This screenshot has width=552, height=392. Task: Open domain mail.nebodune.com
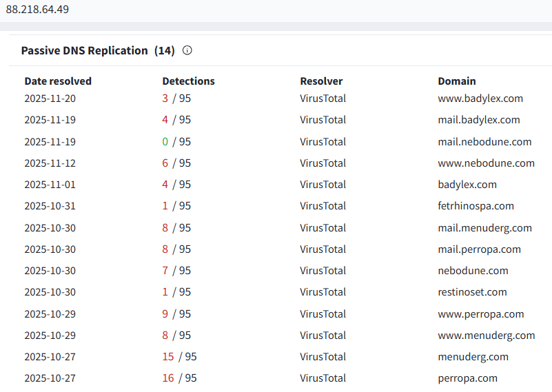click(484, 142)
